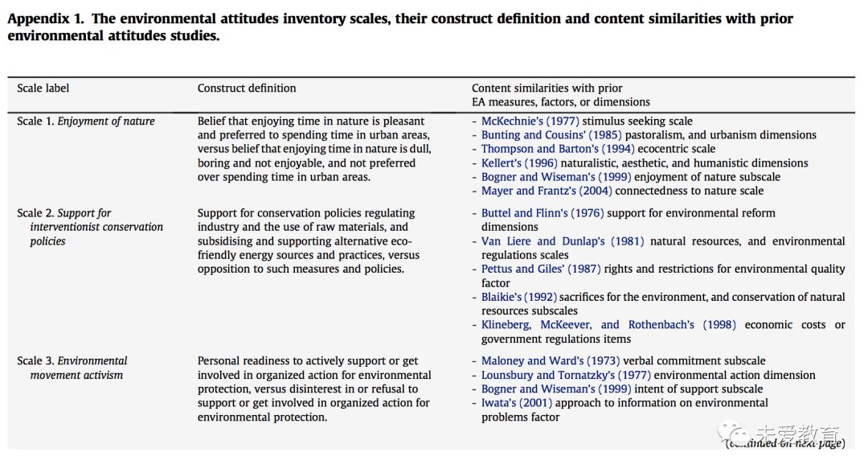Viewport: 868px width, 473px height.
Task: Click Thompson and Barton's (1994) citation
Action: [558, 149]
